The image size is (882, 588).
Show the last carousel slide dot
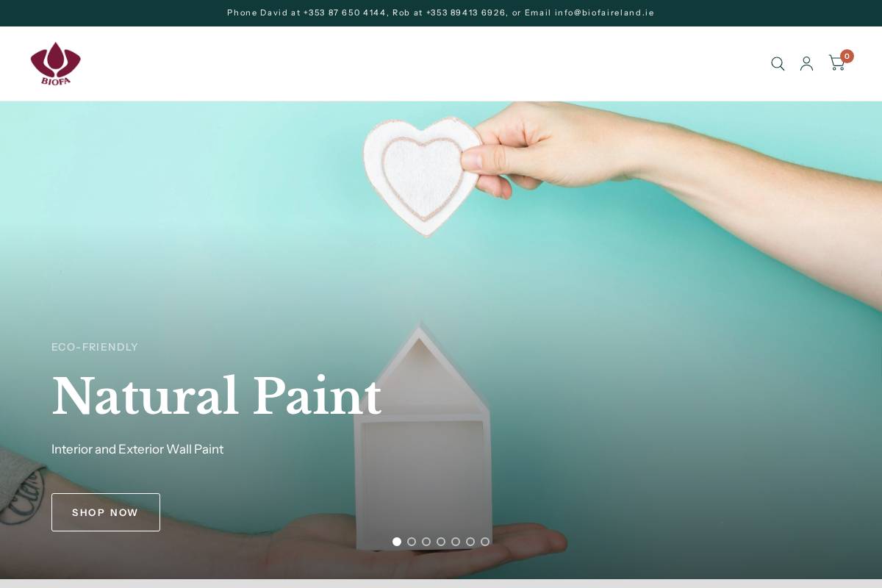coord(485,542)
